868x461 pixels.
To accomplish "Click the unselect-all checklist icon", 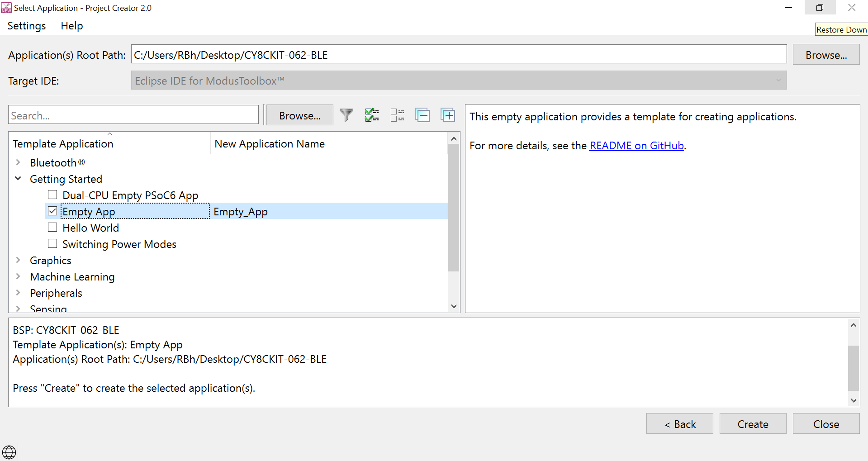I will pos(397,115).
